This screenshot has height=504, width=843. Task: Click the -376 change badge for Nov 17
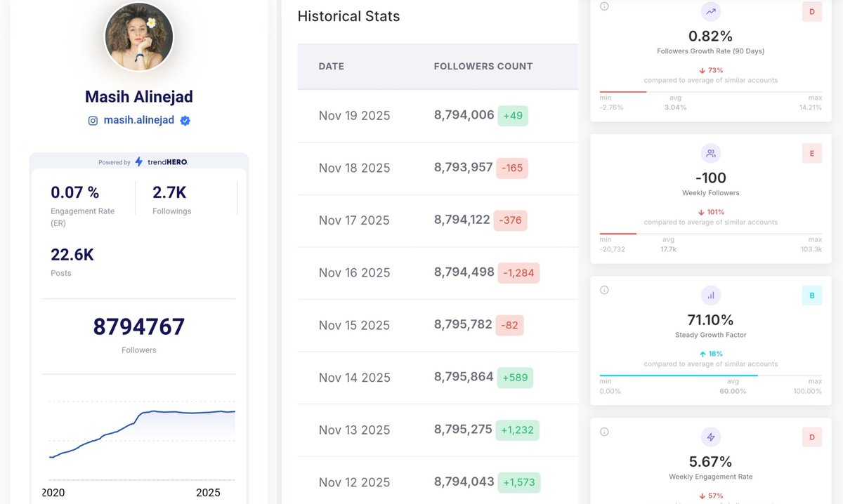[511, 220]
